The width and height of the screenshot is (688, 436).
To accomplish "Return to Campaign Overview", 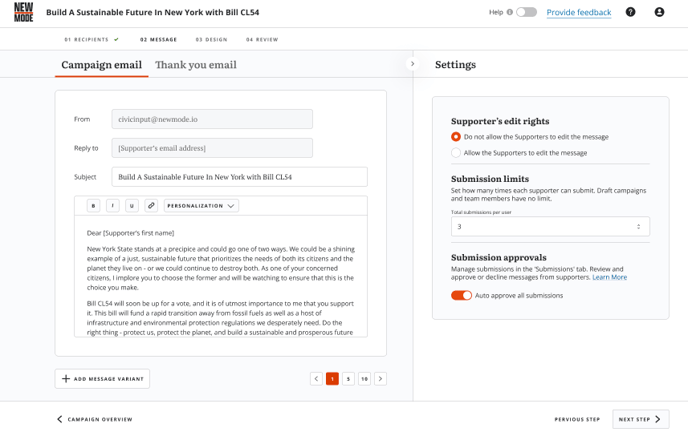I will pos(95,419).
